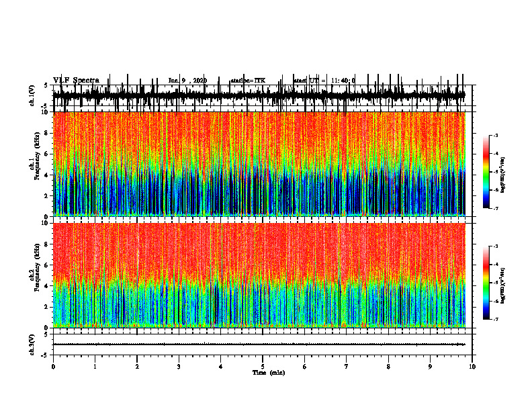Click the time axis tick label "2"

pyautogui.click(x=137, y=367)
